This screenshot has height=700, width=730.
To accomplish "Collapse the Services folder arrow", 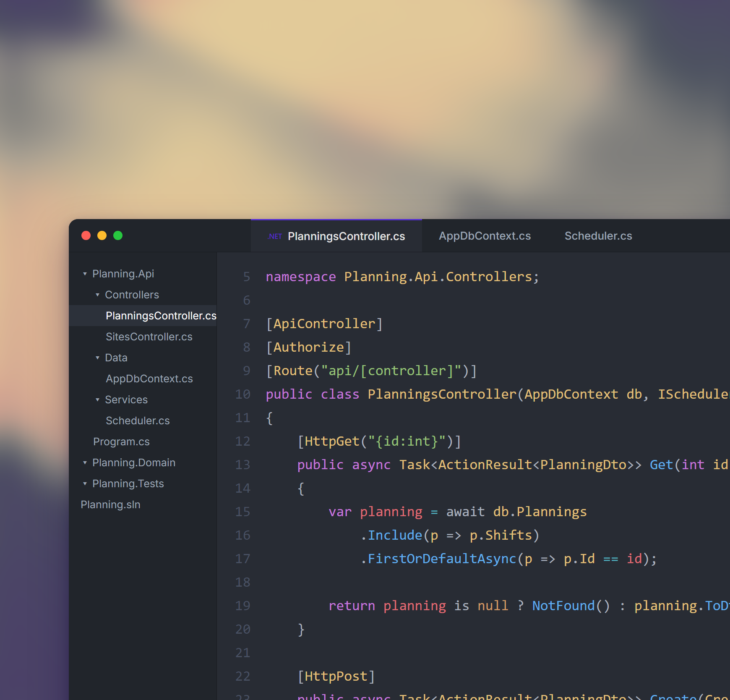I will pos(97,400).
